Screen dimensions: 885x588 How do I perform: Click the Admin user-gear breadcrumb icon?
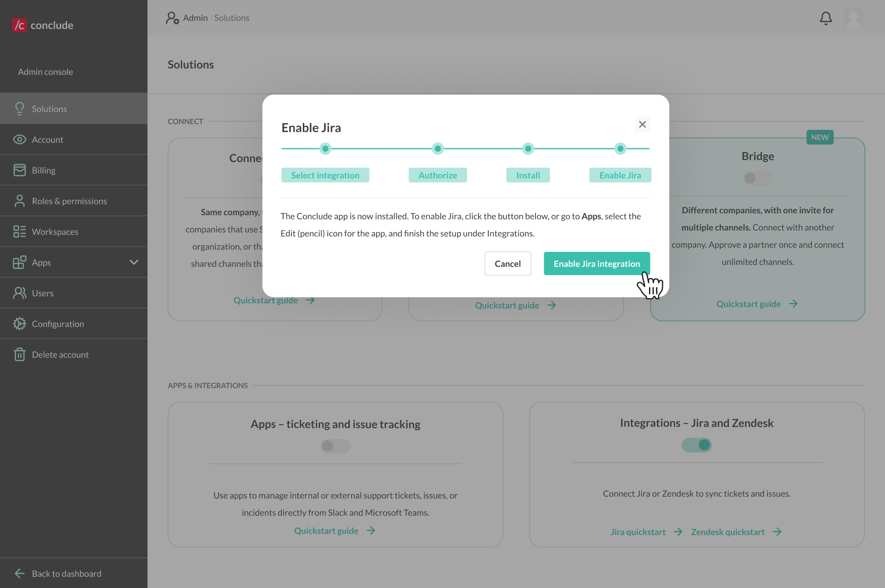(172, 18)
